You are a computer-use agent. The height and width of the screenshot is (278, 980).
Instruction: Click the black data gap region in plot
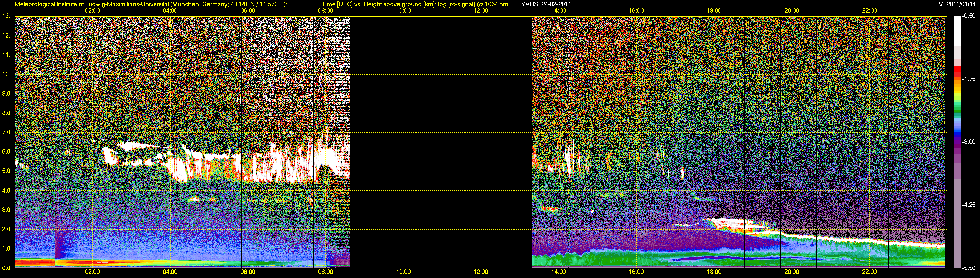click(x=441, y=141)
